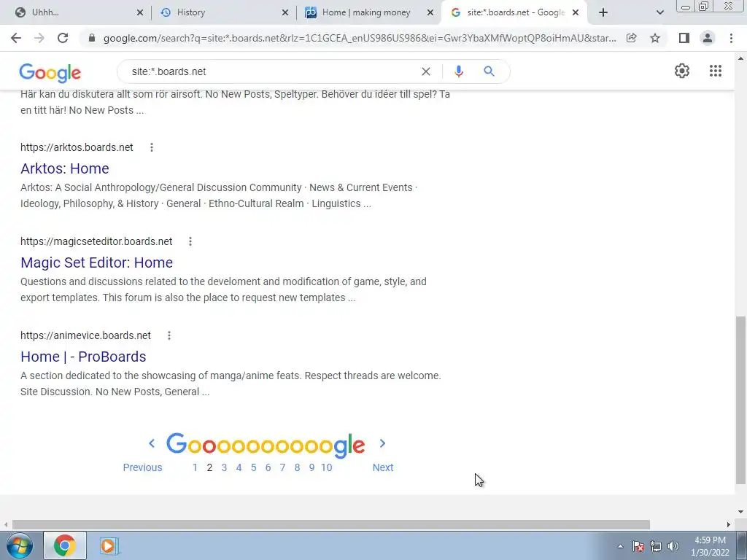Click the Next page link
The image size is (747, 560).
[x=383, y=467]
